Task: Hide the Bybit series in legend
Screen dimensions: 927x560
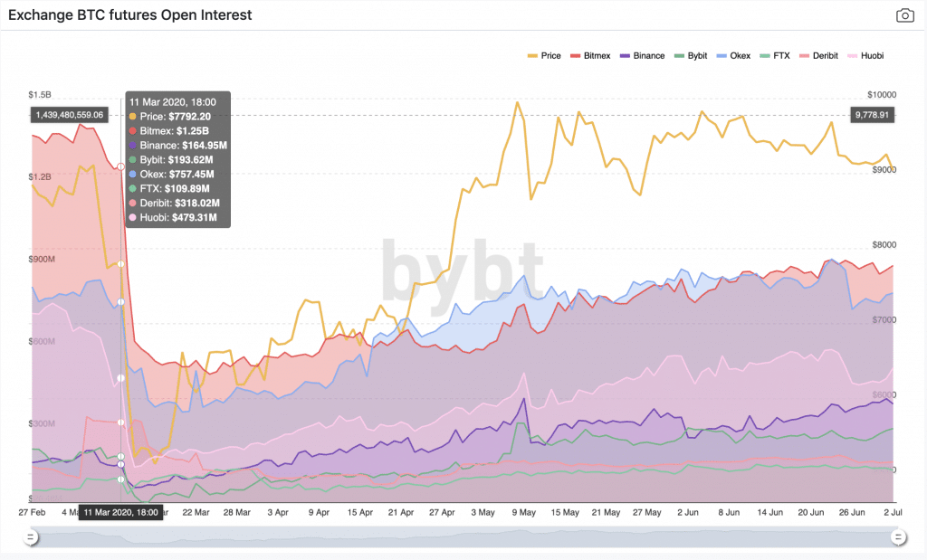Action: pyautogui.click(x=691, y=56)
